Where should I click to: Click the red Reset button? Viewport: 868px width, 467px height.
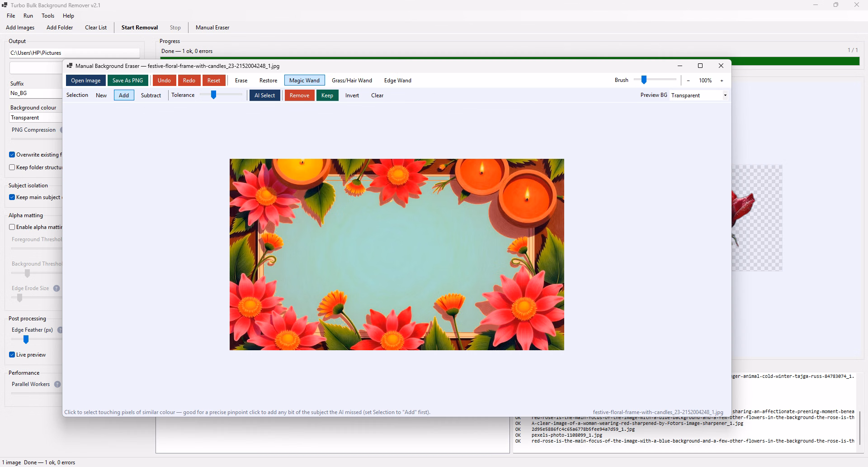pos(214,81)
